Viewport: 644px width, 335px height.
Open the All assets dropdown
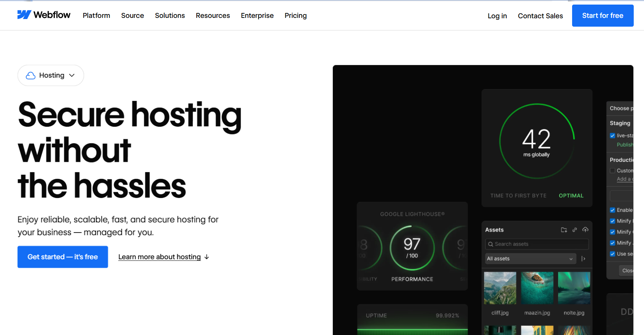click(x=531, y=259)
